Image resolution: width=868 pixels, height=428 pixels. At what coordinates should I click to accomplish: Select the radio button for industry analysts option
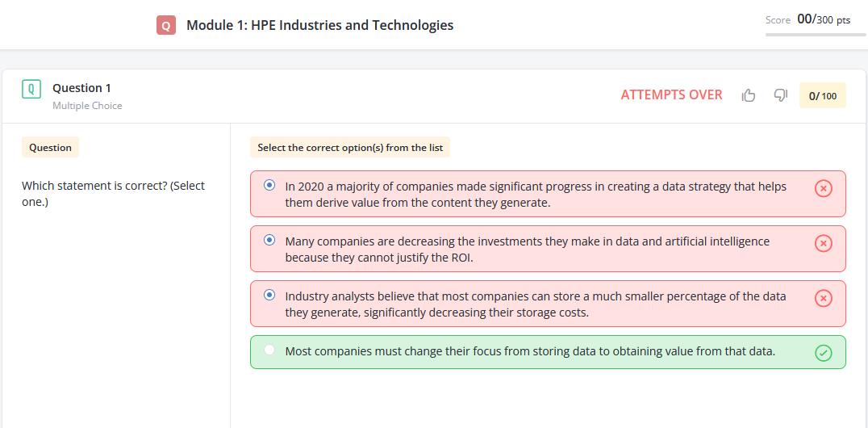(x=269, y=295)
